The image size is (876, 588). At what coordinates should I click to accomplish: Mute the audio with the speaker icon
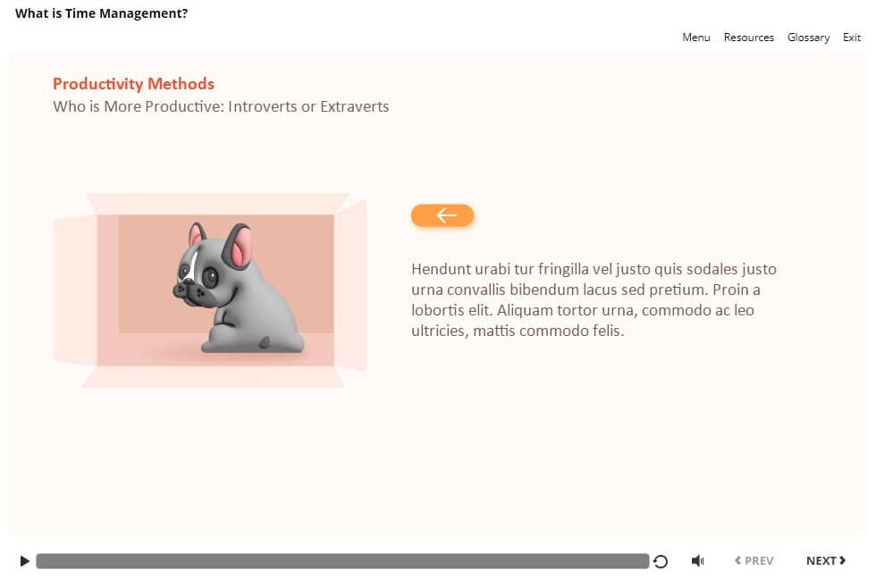pyautogui.click(x=698, y=560)
